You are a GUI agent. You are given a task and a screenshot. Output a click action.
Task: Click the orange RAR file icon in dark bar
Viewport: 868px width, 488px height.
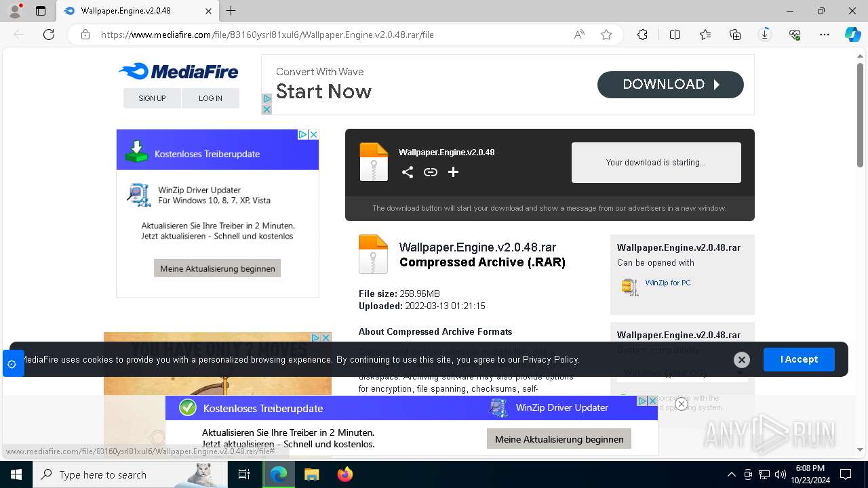(x=374, y=161)
